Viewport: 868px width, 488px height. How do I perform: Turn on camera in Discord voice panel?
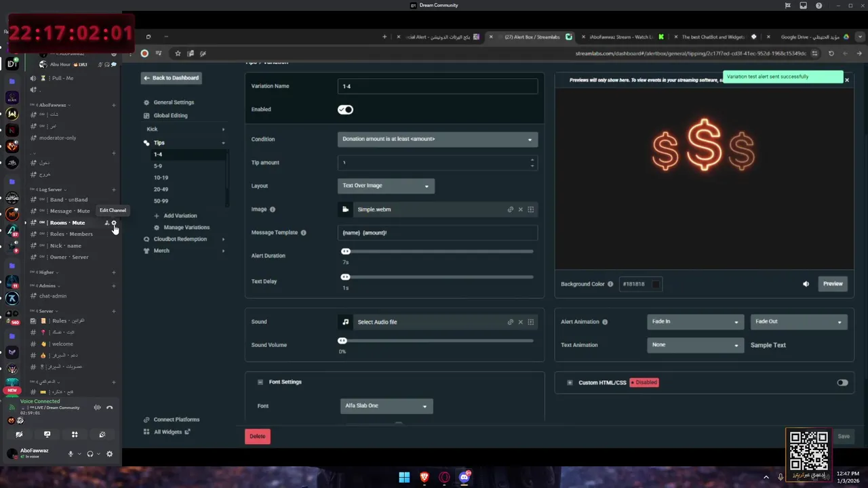[19, 434]
